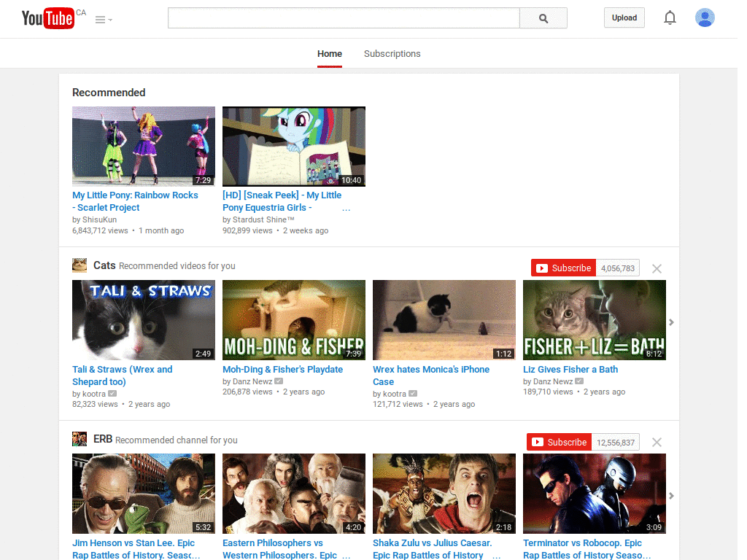This screenshot has height=560, width=747.
Task: Visit Danz Newz channel under Moh-Ding video
Action: click(x=252, y=381)
